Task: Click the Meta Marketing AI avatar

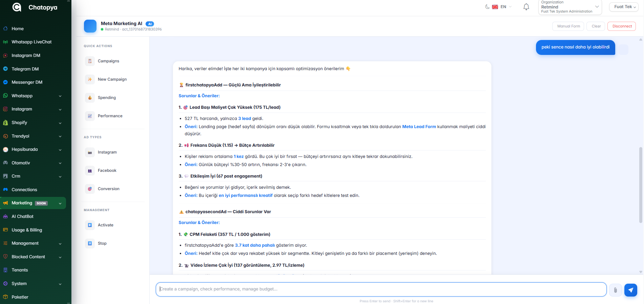Action: (90, 26)
